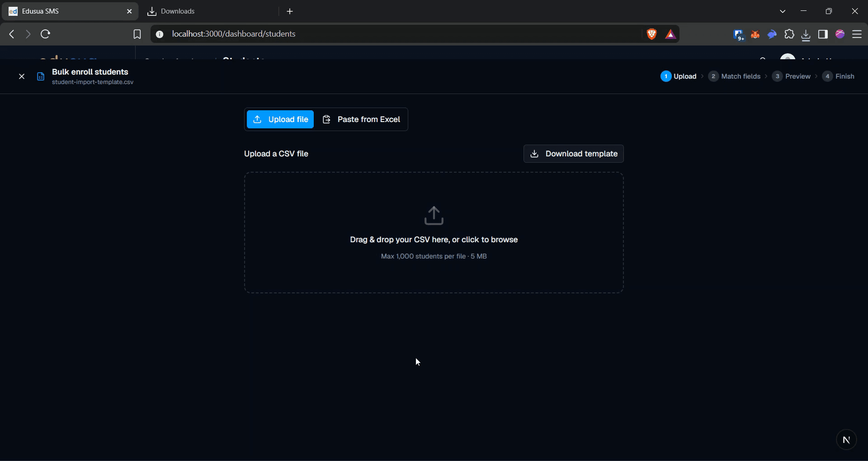Click the upload arrow icon in drop zone

click(x=434, y=216)
